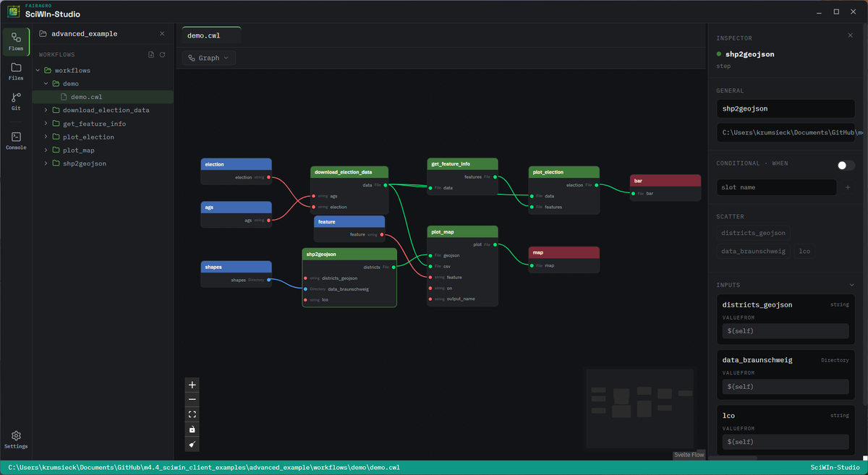Select the districts_geojson scatter chip
Viewport: 868px width, 475px height.
click(x=754, y=233)
